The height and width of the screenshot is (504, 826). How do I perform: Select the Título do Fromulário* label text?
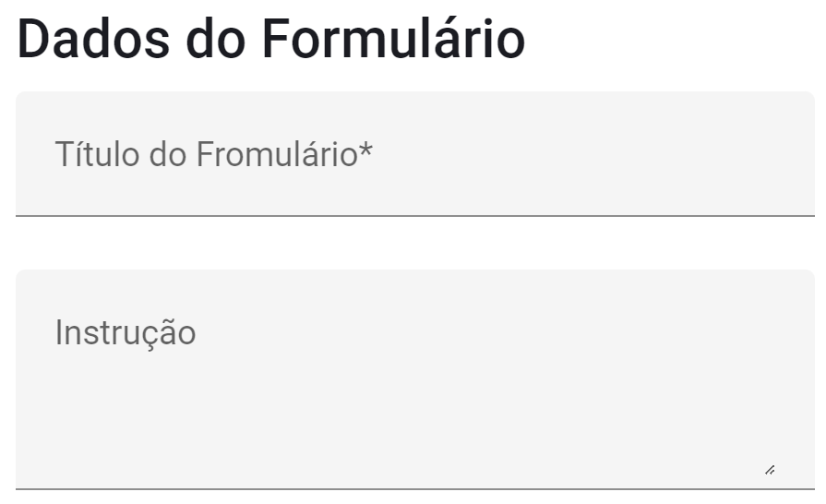tap(213, 154)
